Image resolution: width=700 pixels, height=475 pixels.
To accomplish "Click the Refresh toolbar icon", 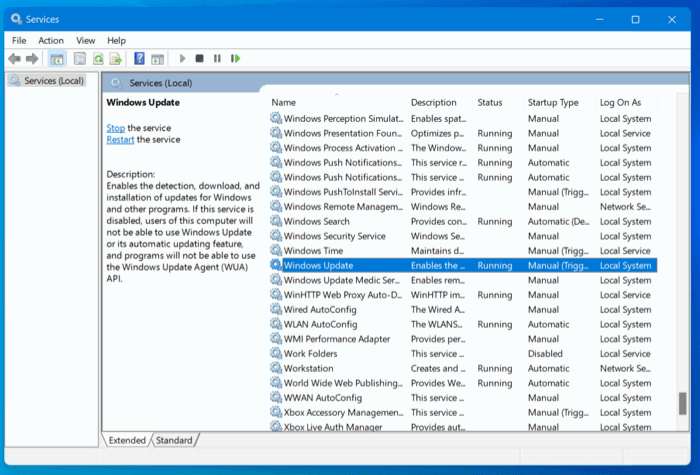I will [98, 58].
